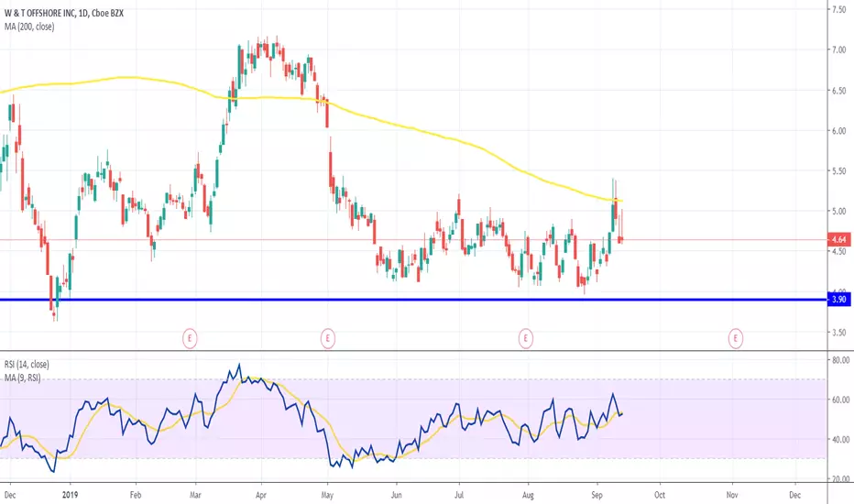Click the RSI (14, close) indicator label

[x=27, y=365]
